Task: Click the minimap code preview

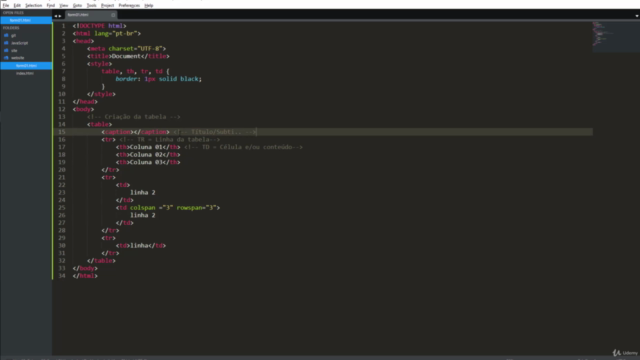Action: (x=616, y=37)
